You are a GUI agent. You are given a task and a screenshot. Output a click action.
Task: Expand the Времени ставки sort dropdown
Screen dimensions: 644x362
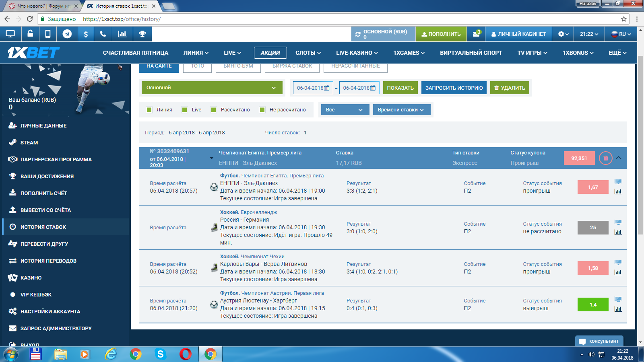click(401, 110)
